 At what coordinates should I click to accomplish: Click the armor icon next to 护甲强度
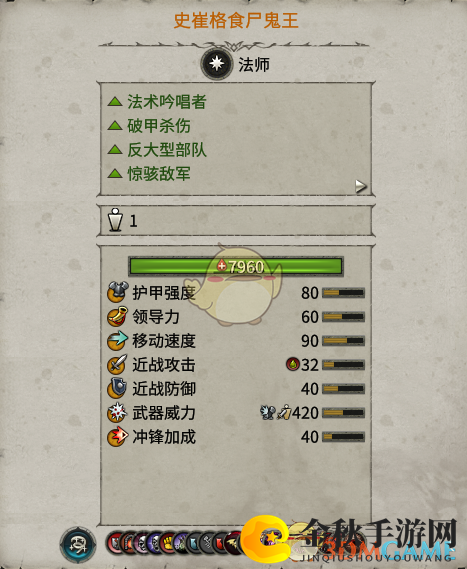(x=118, y=292)
